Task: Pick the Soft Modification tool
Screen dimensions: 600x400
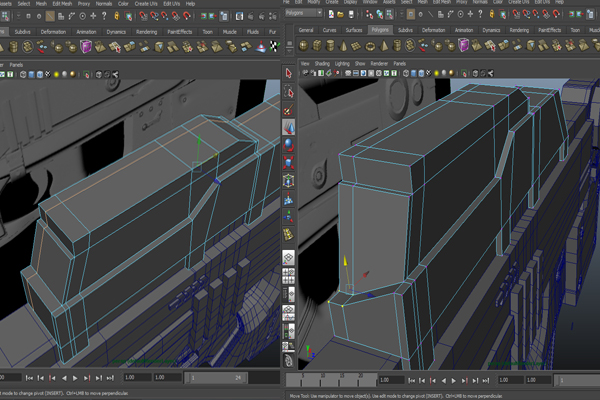Action: (289, 199)
